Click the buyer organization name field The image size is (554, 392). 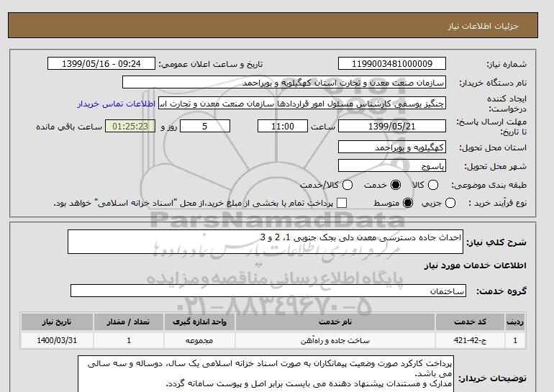coord(284,83)
